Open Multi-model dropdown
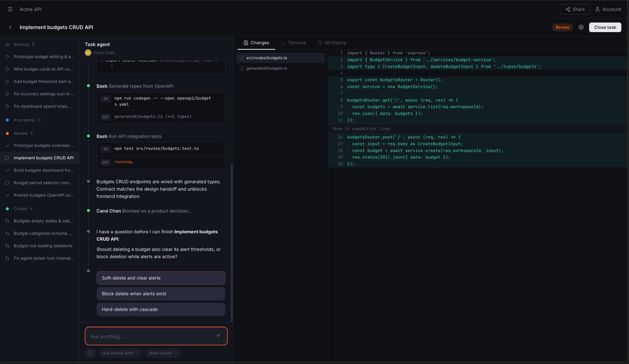629x364 pixels. click(x=162, y=353)
